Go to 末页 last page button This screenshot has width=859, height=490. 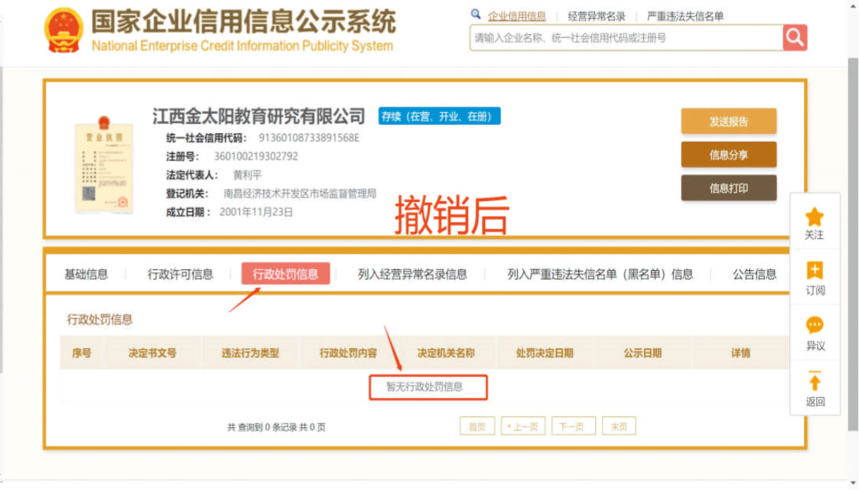(x=619, y=426)
